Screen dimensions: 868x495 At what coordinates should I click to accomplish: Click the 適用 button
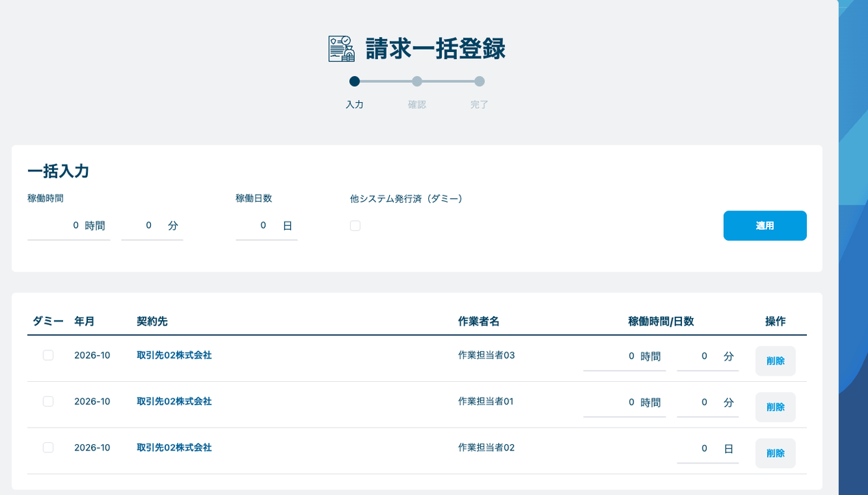765,226
